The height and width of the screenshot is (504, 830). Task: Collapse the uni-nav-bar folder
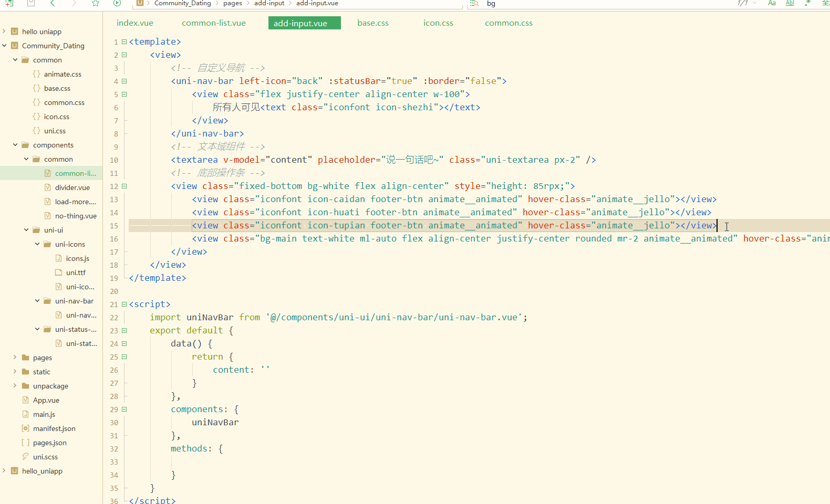click(37, 301)
